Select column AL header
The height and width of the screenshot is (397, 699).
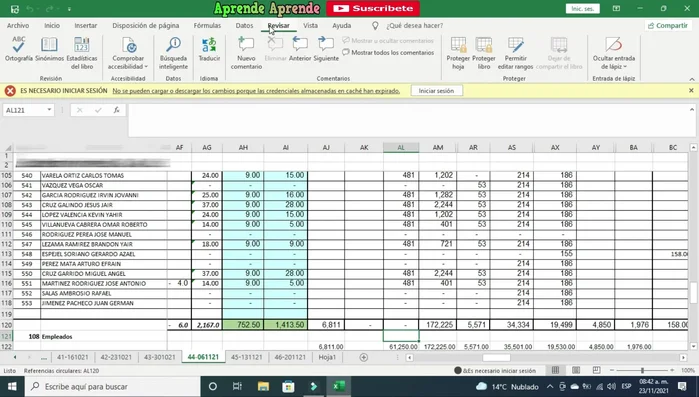[x=401, y=147]
